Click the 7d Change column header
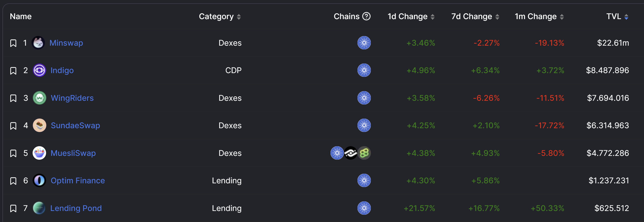The width and height of the screenshot is (644, 222). (475, 16)
